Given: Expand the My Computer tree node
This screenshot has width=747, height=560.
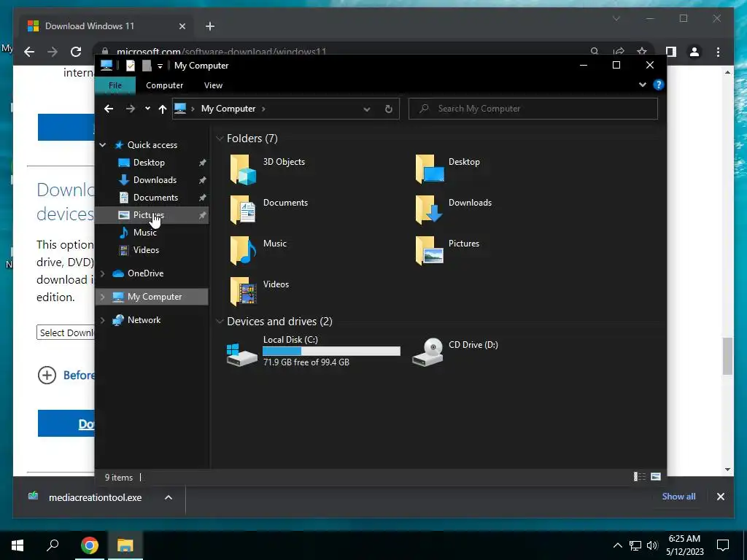Looking at the screenshot, I should [102, 297].
